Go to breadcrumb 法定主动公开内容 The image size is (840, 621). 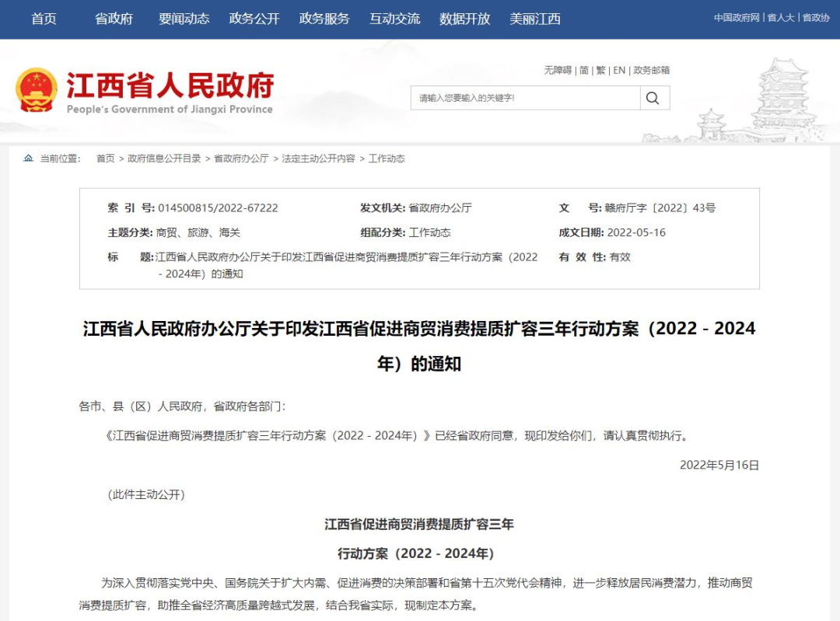318,159
